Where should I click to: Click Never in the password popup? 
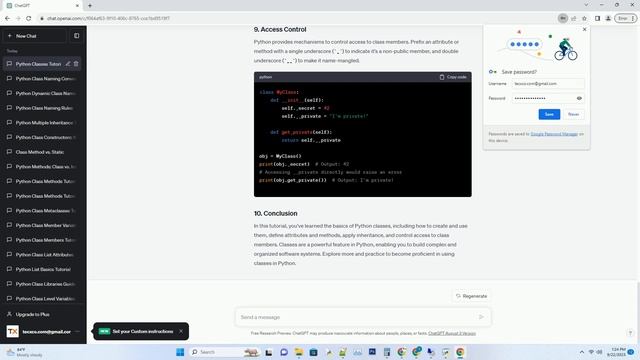pos(573,114)
